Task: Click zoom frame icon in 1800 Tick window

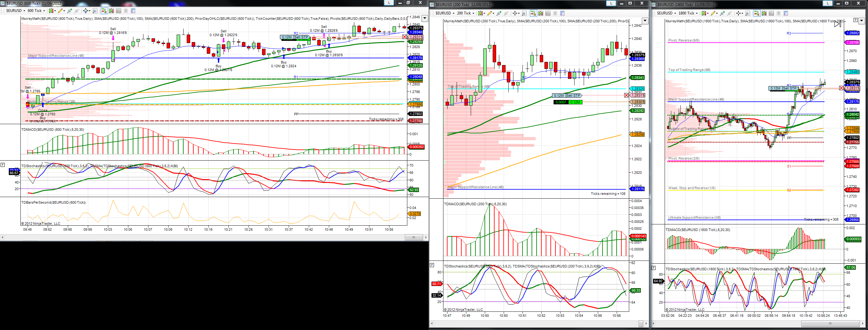Action: point(748,14)
